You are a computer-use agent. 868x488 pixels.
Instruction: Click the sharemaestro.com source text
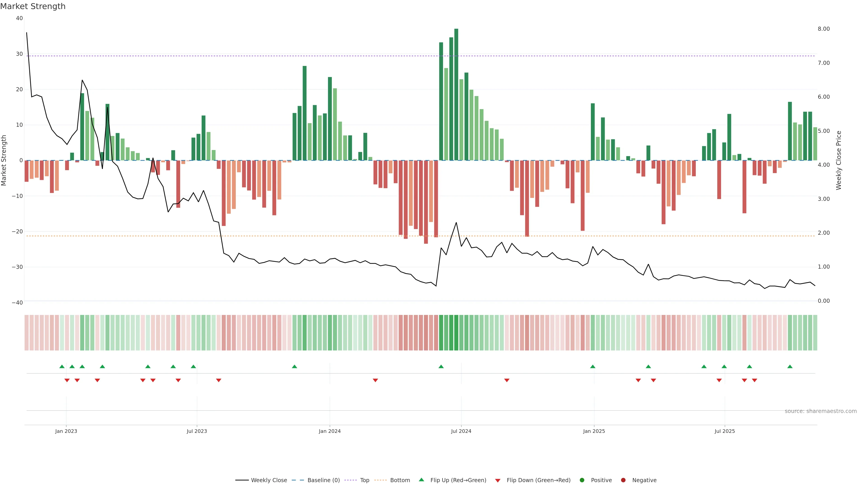[821, 411]
